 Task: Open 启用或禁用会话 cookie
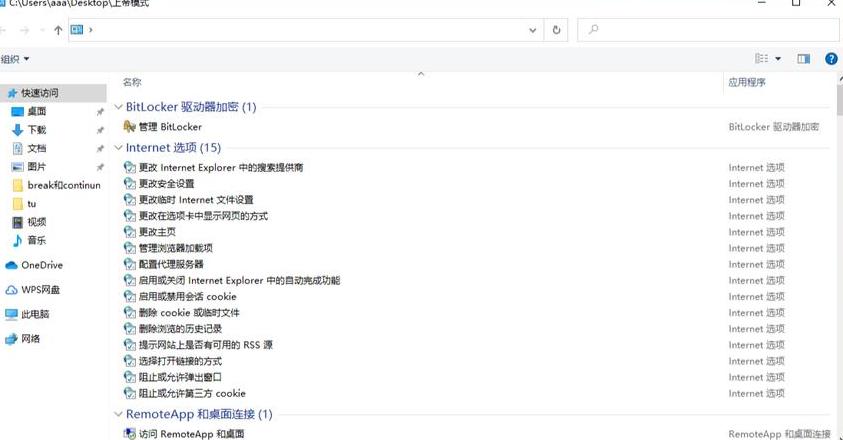[187, 296]
